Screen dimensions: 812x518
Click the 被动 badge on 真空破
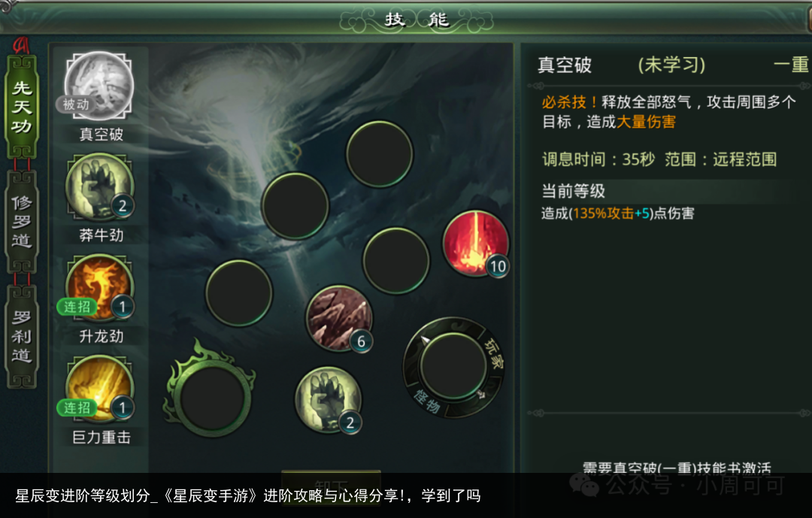click(76, 104)
